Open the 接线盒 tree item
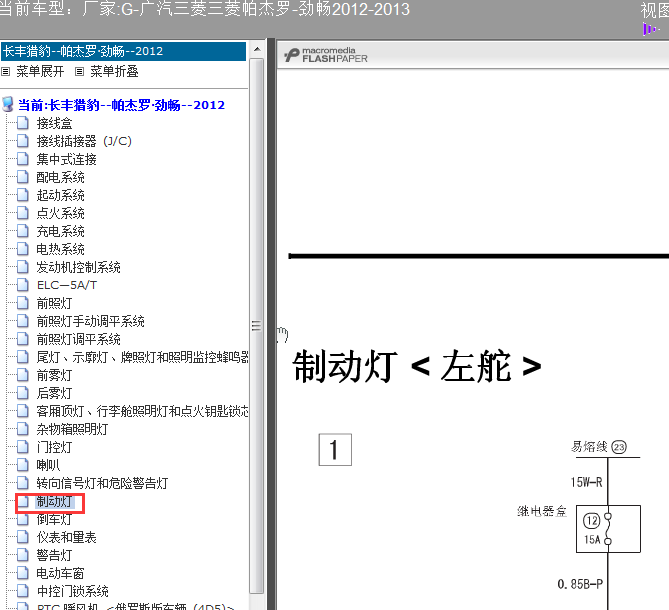The width and height of the screenshot is (669, 610). (54, 124)
